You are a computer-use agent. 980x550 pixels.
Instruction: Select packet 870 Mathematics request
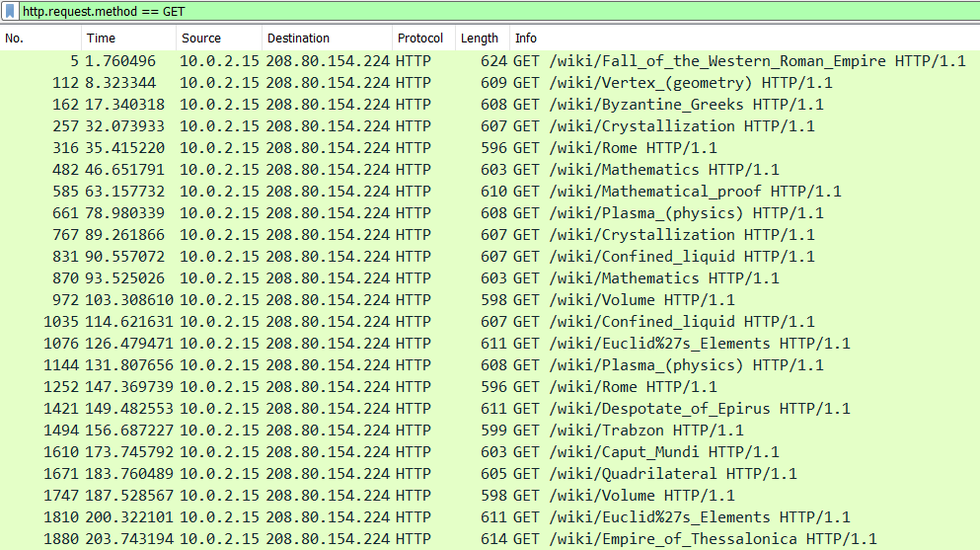coord(490,278)
